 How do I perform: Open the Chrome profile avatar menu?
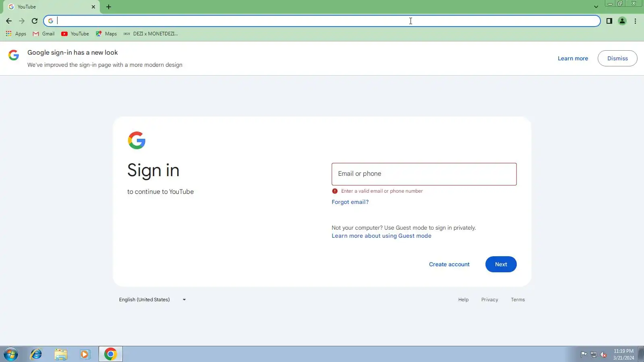point(622,21)
